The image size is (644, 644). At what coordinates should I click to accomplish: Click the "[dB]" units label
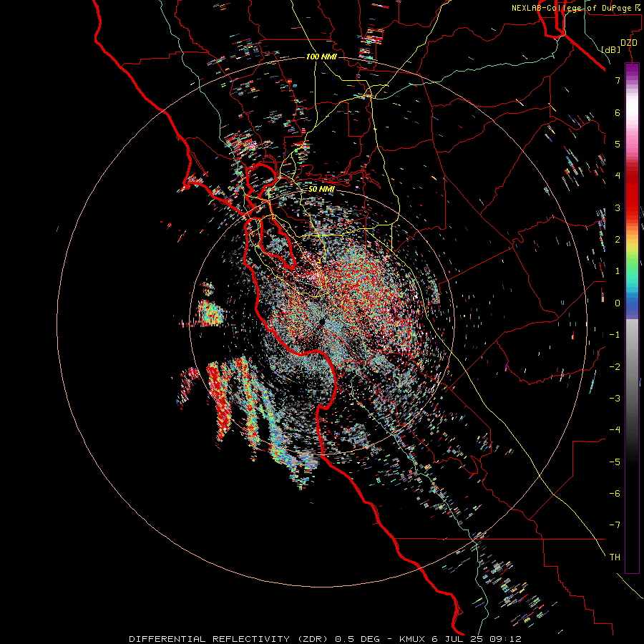tap(611, 50)
